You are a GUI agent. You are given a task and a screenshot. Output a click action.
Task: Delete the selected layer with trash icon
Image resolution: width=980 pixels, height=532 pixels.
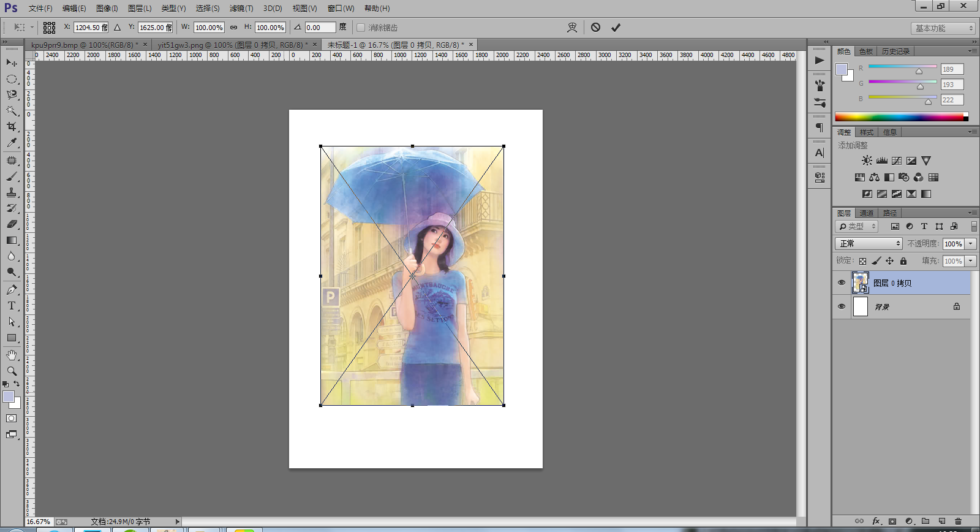[959, 521]
